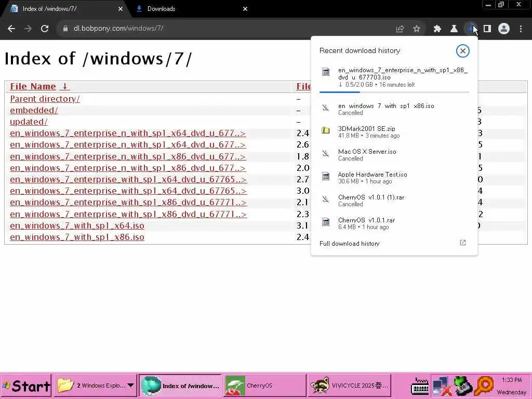Click the padlock site info icon

click(x=65, y=29)
